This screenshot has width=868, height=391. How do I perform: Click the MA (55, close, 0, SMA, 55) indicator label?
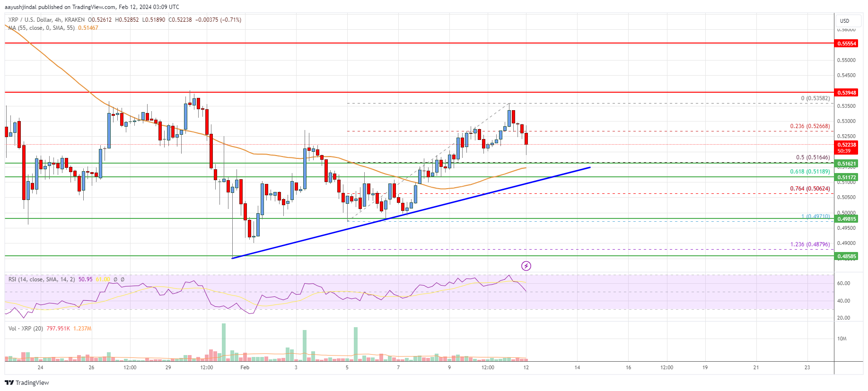click(x=41, y=28)
